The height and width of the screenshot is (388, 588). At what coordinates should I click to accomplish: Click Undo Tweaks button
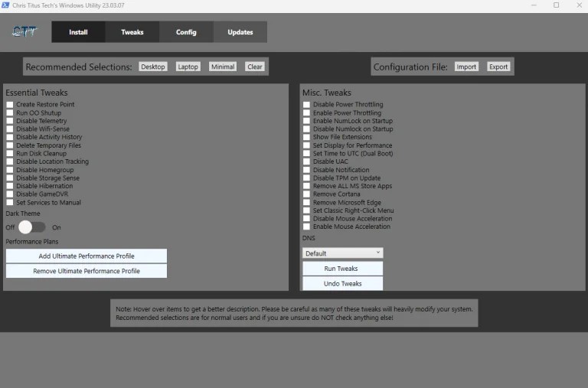pos(343,283)
